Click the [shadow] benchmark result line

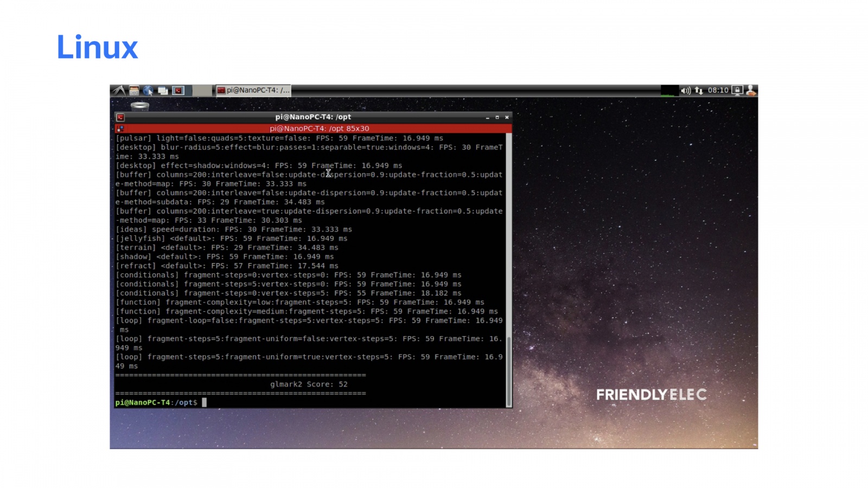tap(225, 257)
